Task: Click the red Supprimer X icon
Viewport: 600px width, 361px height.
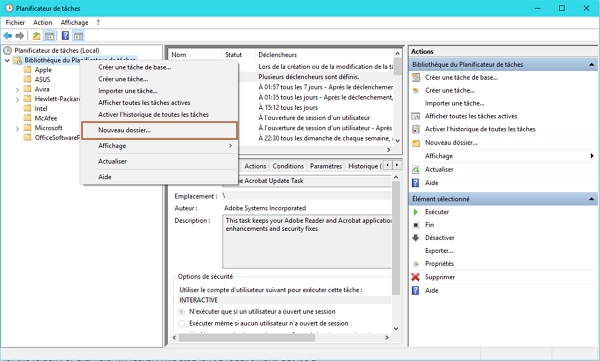Action: point(416,277)
